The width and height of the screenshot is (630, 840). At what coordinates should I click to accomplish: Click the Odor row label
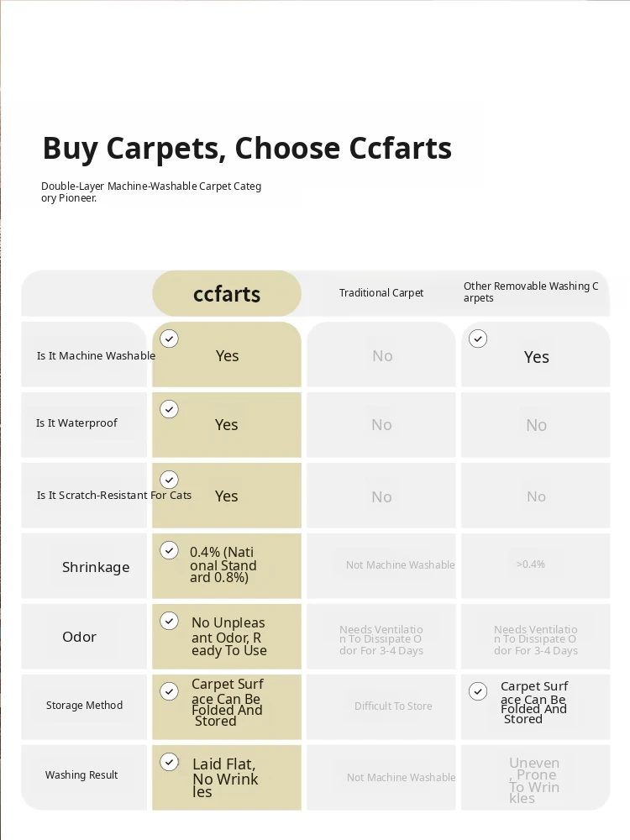[x=79, y=637]
